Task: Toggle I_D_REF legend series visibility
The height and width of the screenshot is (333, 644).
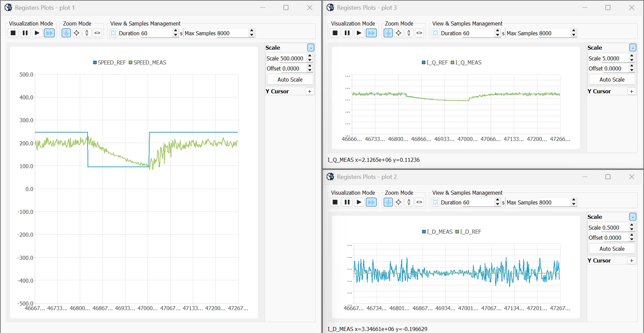Action: [x=468, y=232]
